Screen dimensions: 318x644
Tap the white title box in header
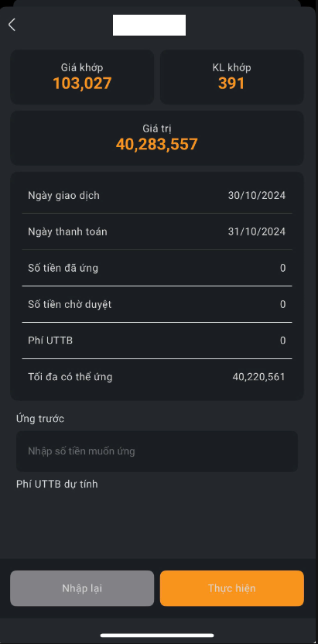coord(149,25)
